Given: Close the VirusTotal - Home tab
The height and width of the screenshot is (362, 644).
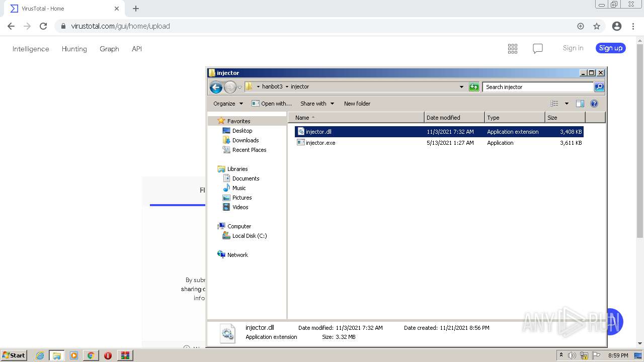Looking at the screenshot, I should [116, 9].
